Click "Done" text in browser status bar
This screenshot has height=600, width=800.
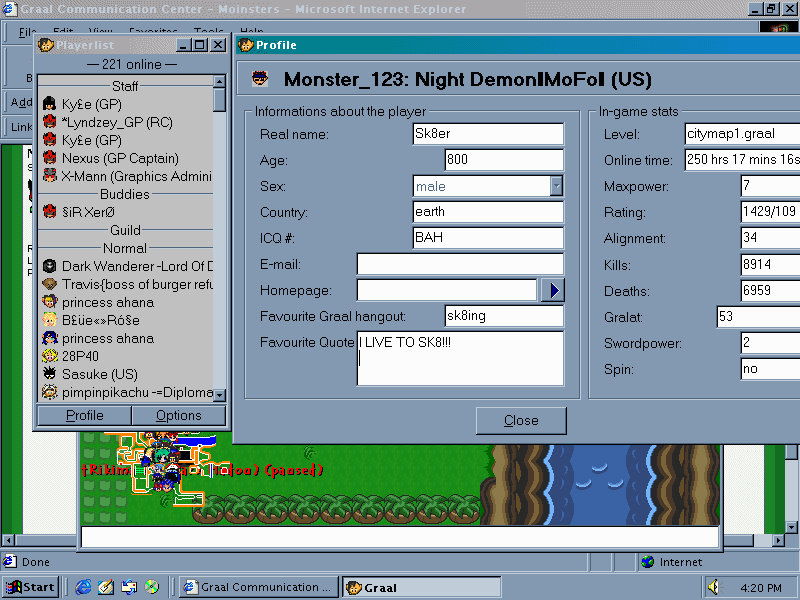click(x=36, y=562)
